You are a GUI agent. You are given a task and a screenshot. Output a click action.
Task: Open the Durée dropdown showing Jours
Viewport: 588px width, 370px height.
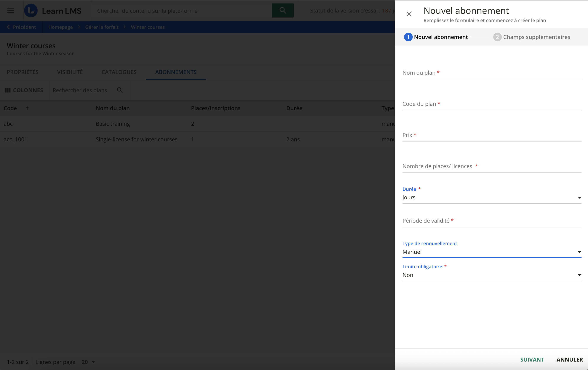click(x=492, y=198)
